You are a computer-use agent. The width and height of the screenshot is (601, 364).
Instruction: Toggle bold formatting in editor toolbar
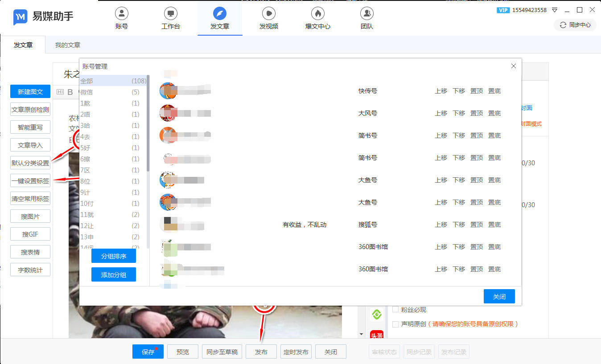pos(70,92)
